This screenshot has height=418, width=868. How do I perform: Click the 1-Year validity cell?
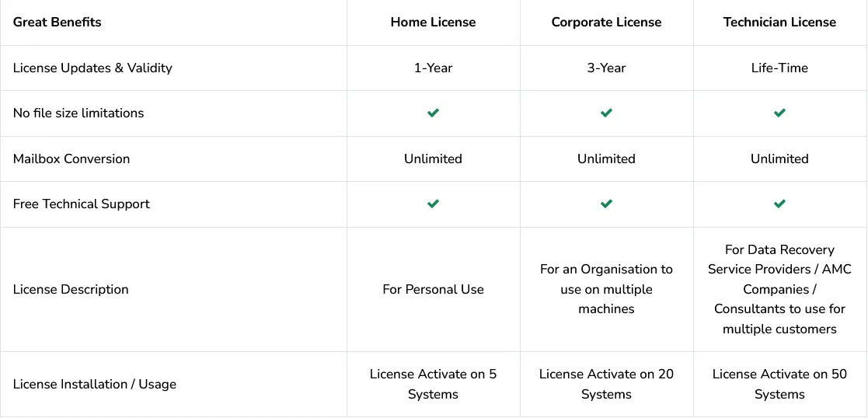[433, 68]
